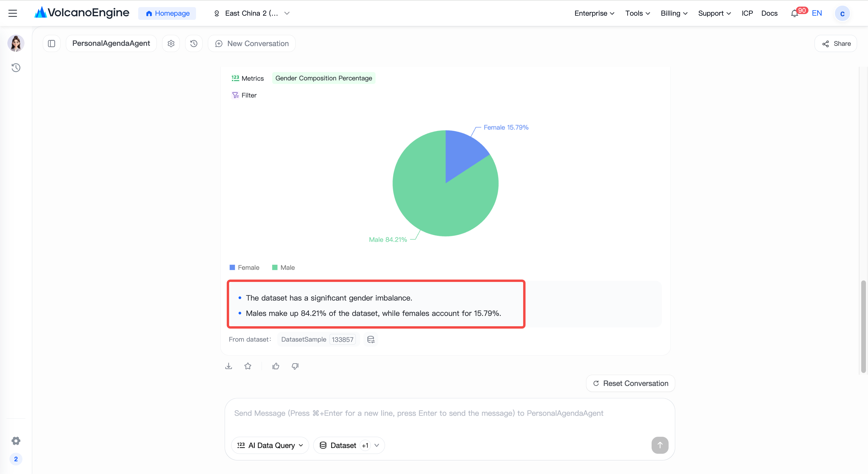Open agent settings gear beside PersonalAgendaAgent
Screen dimensions: 868x474
tap(171, 43)
